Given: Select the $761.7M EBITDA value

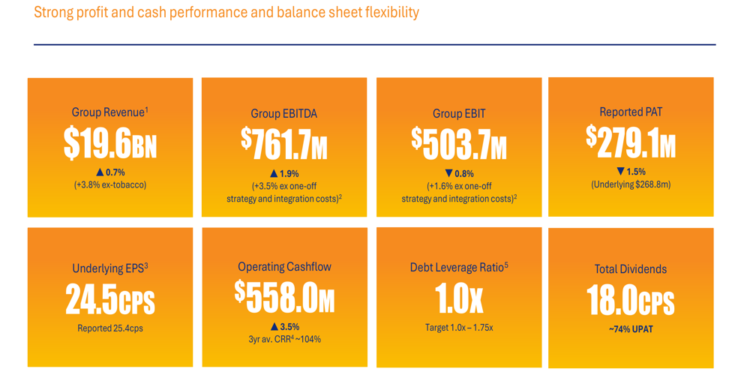Looking at the screenshot, I should 284,143.
